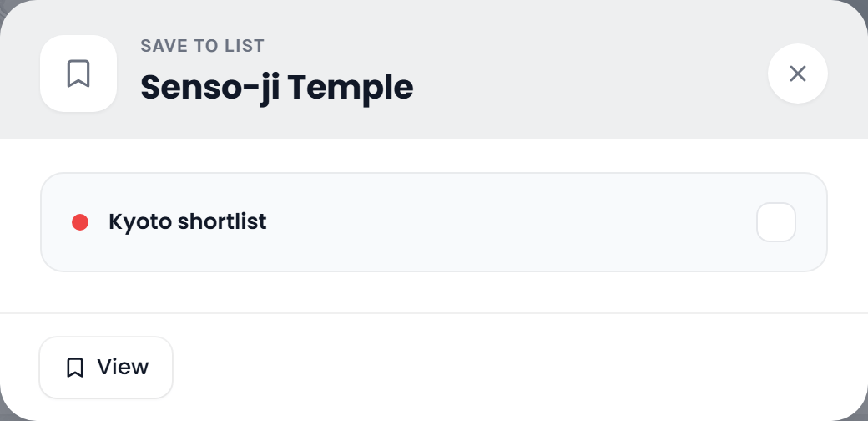Click the footer bookmark outline glyph
The image size is (868, 421).
pos(75,368)
